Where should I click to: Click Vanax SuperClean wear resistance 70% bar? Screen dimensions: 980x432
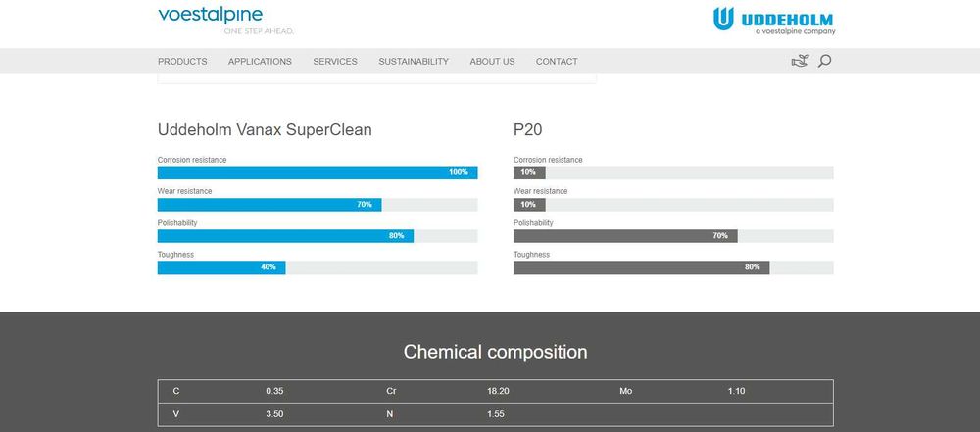269,205
